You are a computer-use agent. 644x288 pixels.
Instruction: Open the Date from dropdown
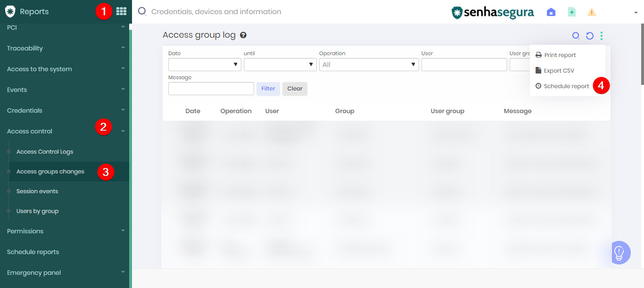pyautogui.click(x=205, y=65)
